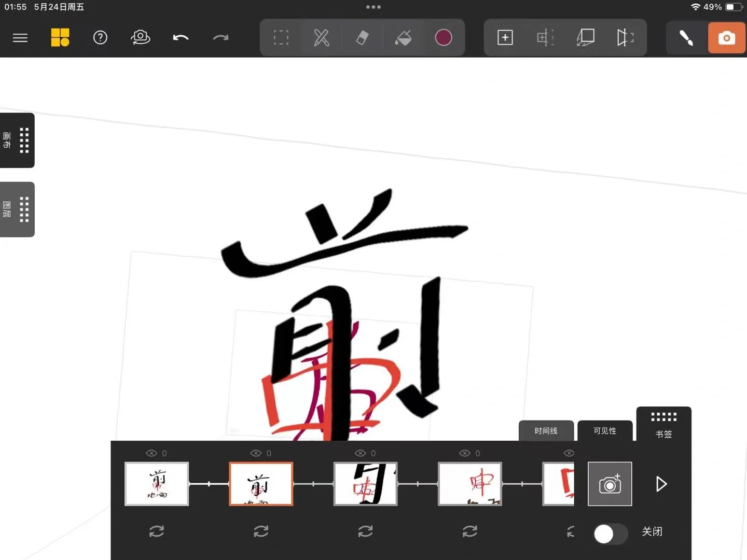Switch to the 时间线 timeline tab
The height and width of the screenshot is (560, 747).
546,430
